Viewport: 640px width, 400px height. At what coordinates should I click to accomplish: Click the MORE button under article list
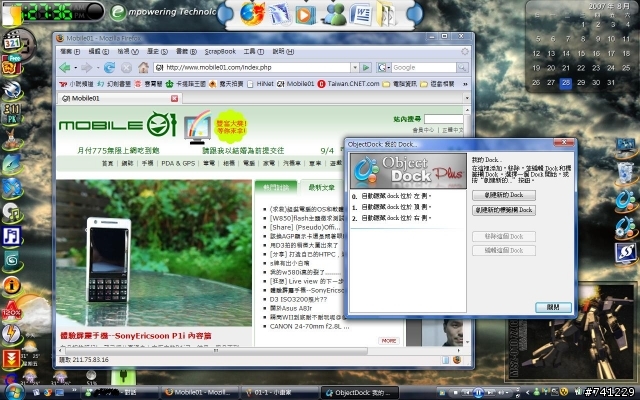(x=389, y=340)
